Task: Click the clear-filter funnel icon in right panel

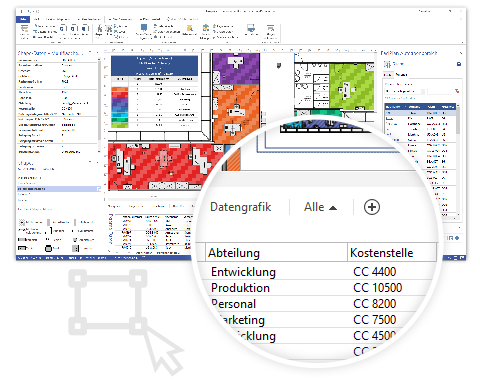Action: point(457,91)
